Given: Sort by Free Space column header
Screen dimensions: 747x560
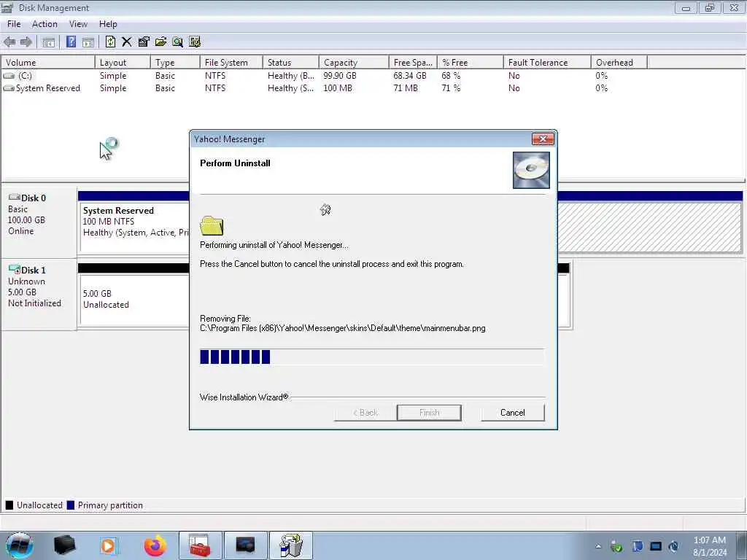Looking at the screenshot, I should pyautogui.click(x=413, y=63).
